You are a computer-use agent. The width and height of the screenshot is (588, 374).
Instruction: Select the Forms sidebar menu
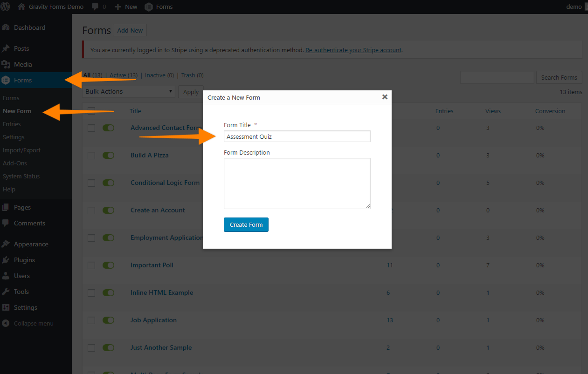click(36, 80)
